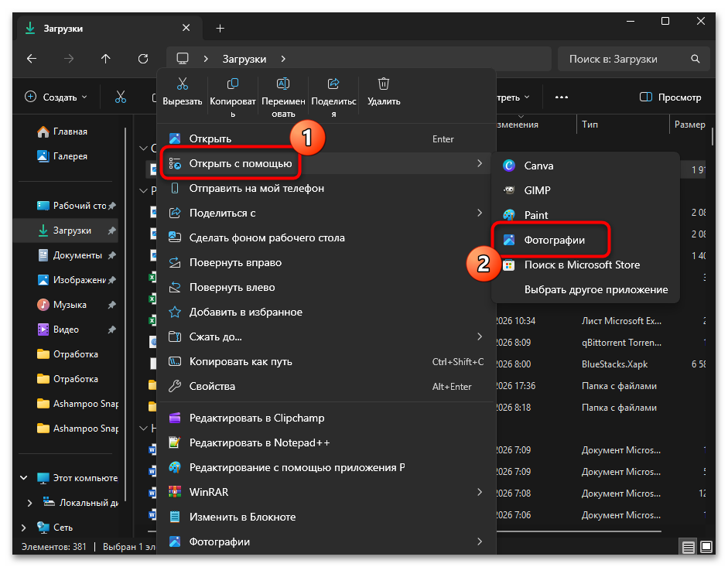The width and height of the screenshot is (728, 567).
Task: Open Галерея in the navigation sidebar
Action: tap(70, 156)
